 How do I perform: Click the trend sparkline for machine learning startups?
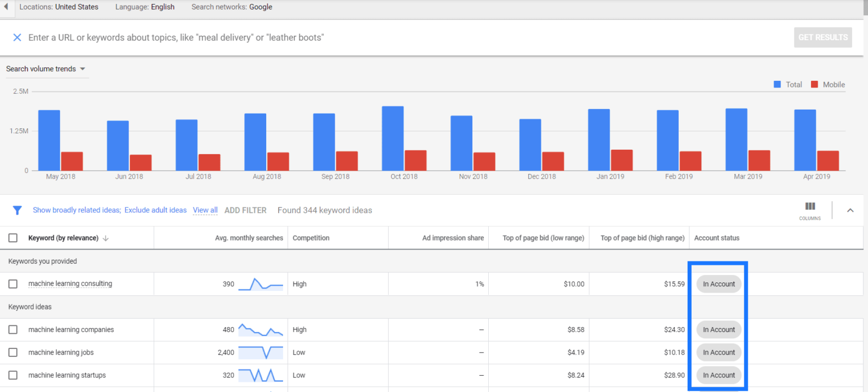261,374
